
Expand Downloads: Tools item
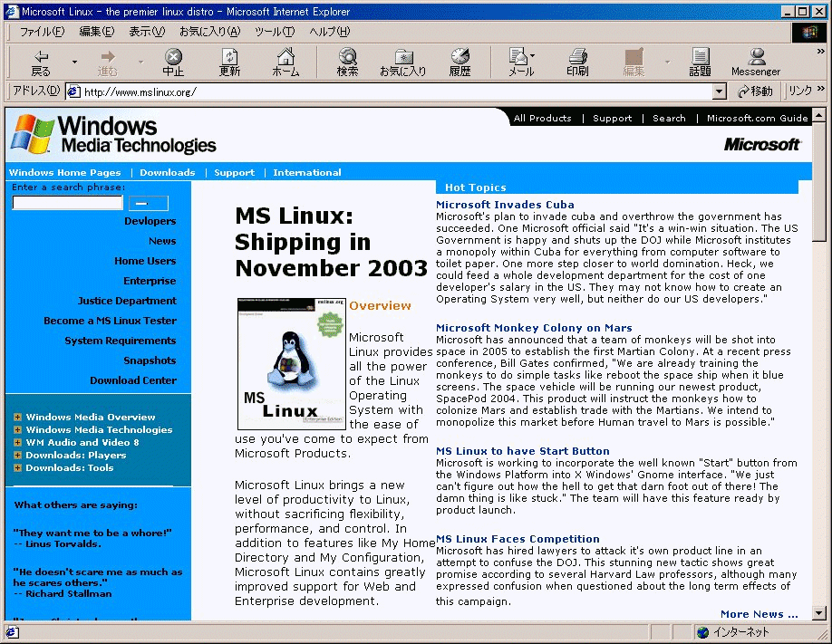coord(17,468)
